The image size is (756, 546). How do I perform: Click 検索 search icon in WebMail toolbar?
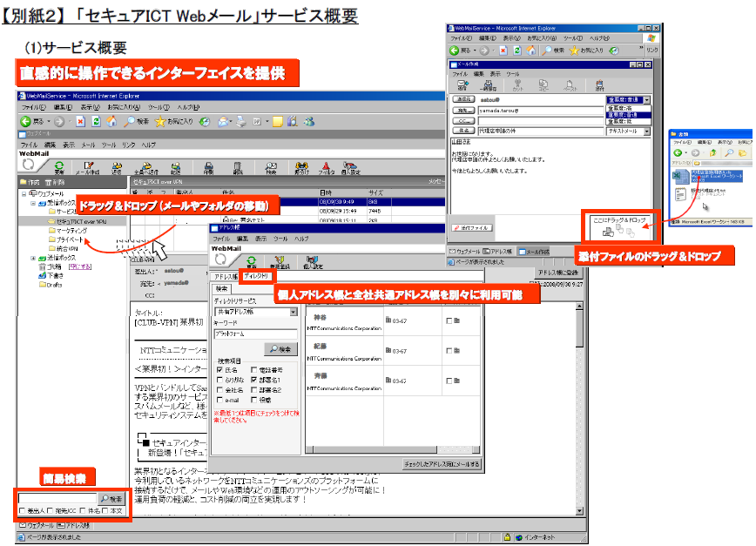click(x=271, y=168)
